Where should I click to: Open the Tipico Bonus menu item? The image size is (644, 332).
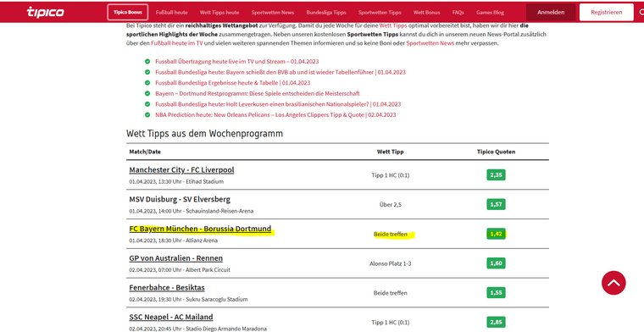coord(128,13)
